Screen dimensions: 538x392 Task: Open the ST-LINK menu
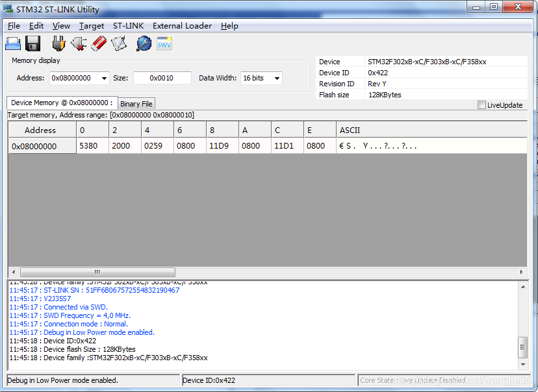128,26
